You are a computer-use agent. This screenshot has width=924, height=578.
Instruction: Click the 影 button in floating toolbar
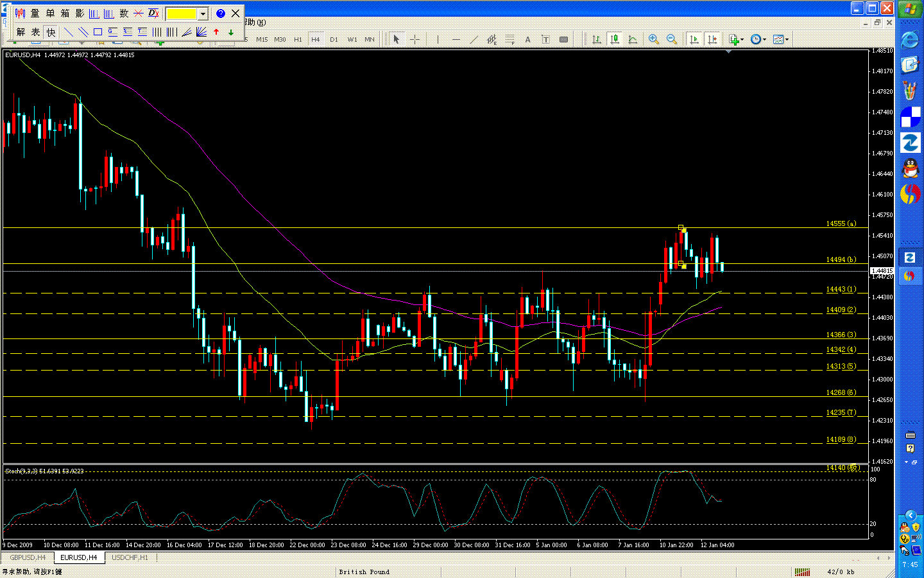click(x=80, y=13)
